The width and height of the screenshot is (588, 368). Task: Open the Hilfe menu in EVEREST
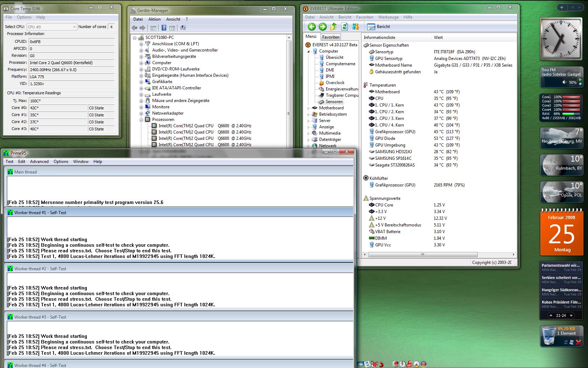tap(408, 17)
